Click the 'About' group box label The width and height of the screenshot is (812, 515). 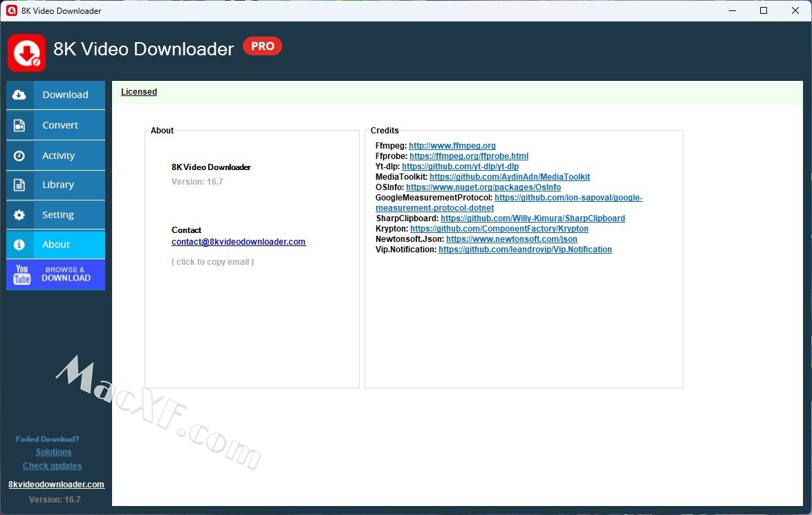[162, 131]
